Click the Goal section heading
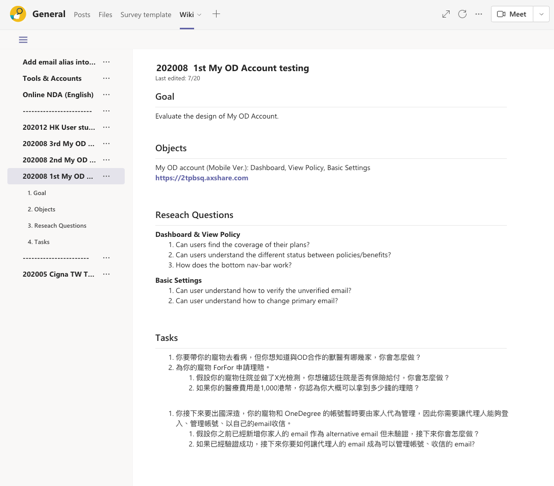 pyautogui.click(x=165, y=97)
